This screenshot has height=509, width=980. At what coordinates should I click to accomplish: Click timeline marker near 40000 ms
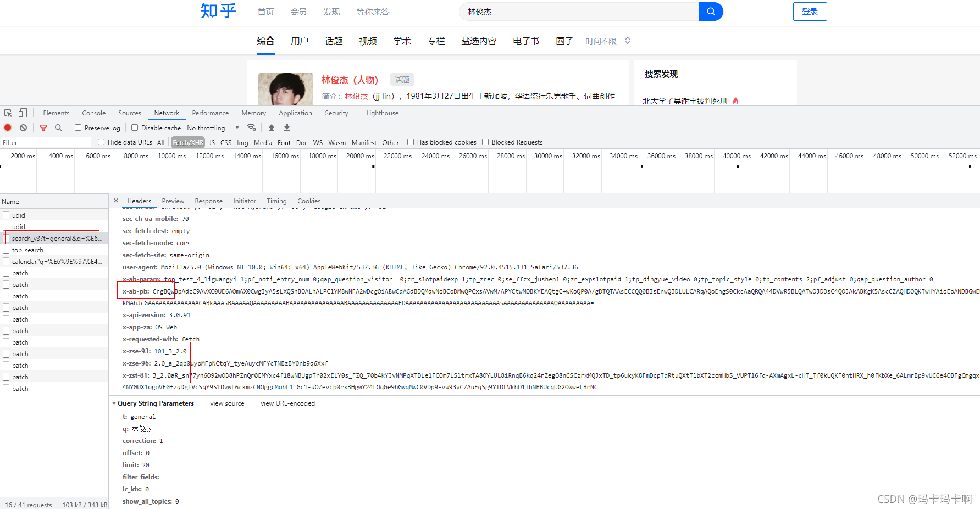pyautogui.click(x=738, y=167)
